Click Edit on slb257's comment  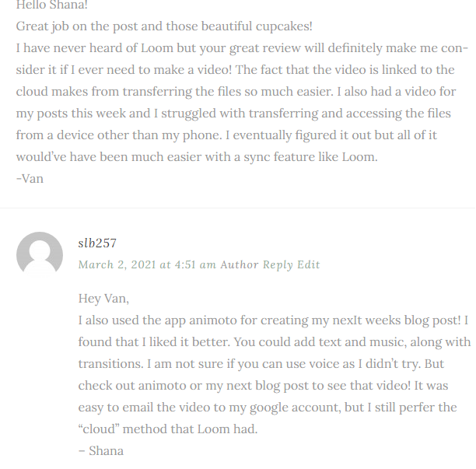[309, 264]
